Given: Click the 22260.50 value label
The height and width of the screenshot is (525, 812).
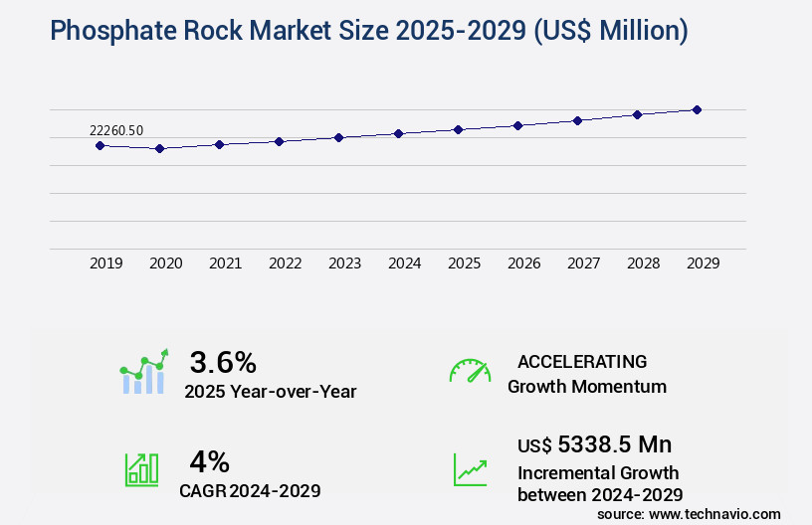Looking at the screenshot, I should (x=116, y=130).
